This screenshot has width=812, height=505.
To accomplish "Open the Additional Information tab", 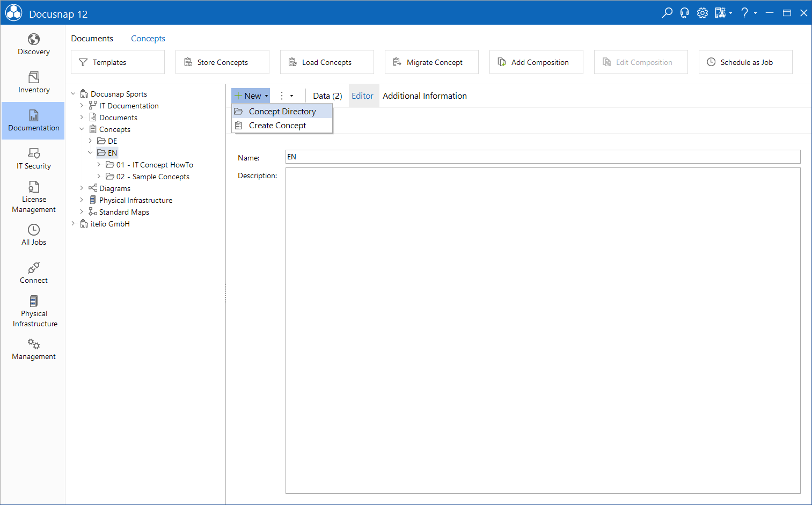I will (x=425, y=96).
